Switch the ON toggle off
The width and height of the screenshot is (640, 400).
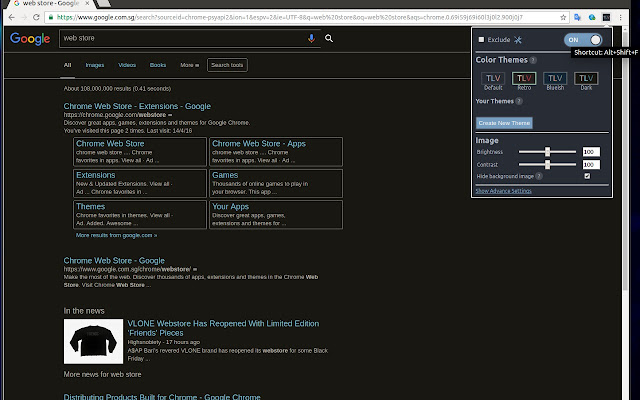(583, 40)
